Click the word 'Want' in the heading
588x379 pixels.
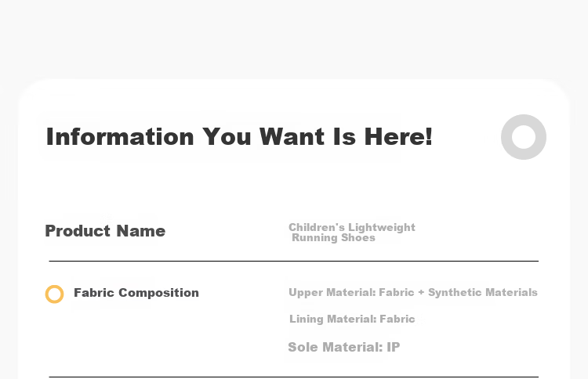pyautogui.click(x=292, y=137)
